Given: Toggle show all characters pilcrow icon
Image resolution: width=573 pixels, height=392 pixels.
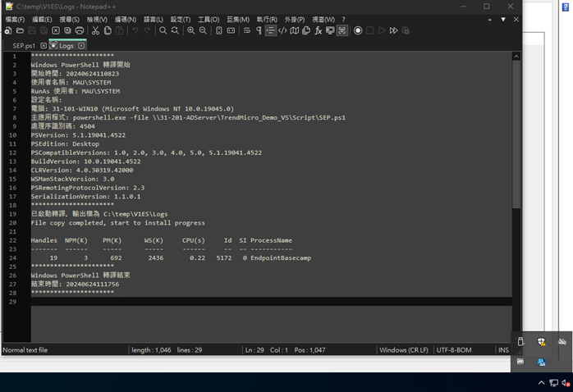Looking at the screenshot, I should pos(259,30).
